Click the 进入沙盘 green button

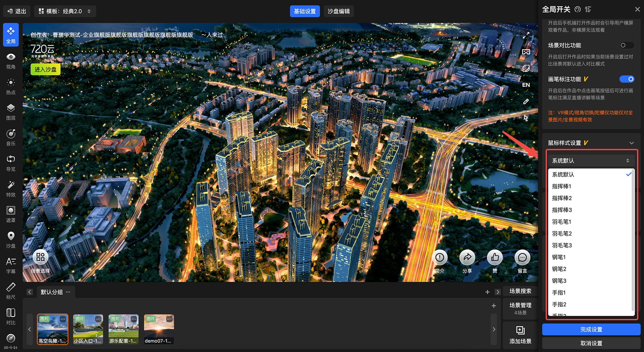pos(45,69)
